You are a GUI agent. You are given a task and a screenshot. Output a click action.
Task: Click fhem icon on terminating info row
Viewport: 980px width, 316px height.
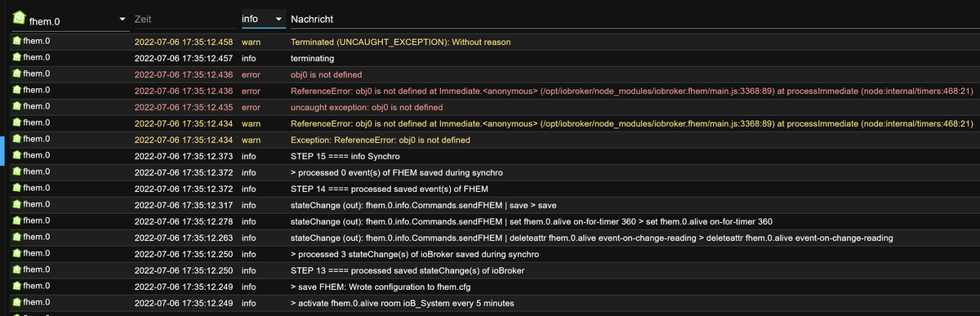(16, 58)
